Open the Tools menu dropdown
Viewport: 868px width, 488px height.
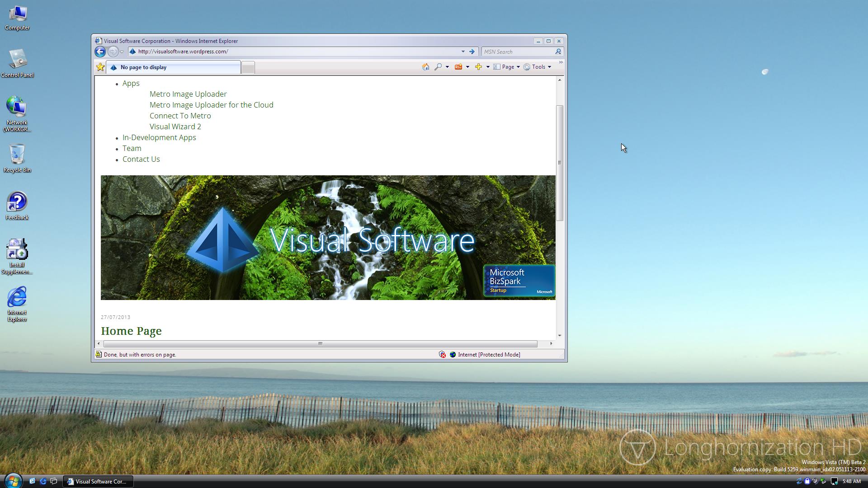tap(538, 67)
